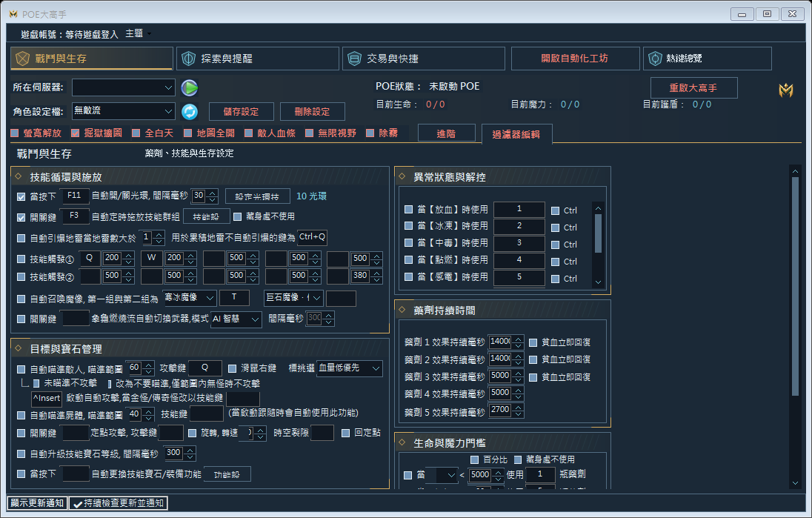Open 寒冰魔像 golem dropdown
812x518 pixels.
[189, 298]
